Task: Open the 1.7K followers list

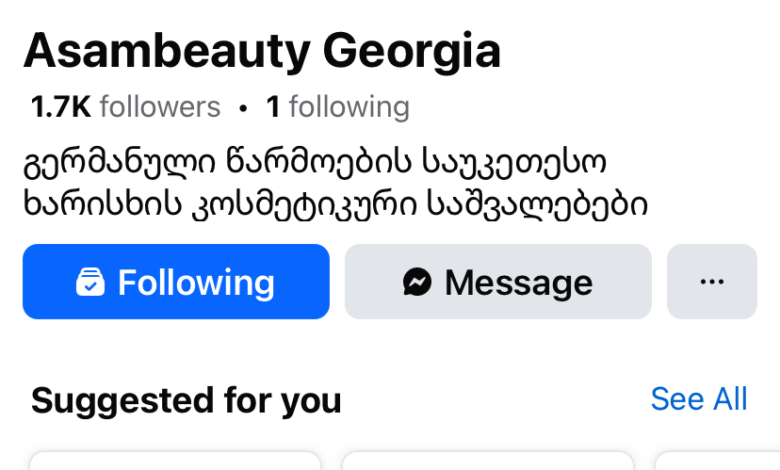Action: click(x=125, y=107)
